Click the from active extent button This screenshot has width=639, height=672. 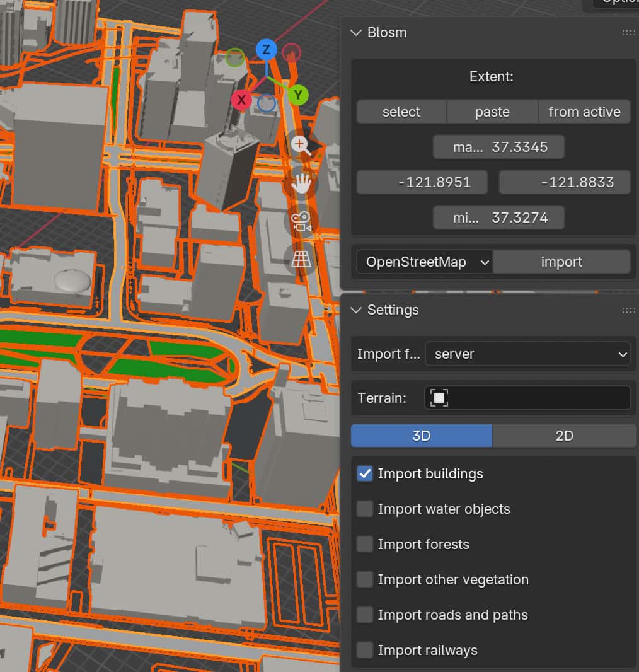coord(585,112)
